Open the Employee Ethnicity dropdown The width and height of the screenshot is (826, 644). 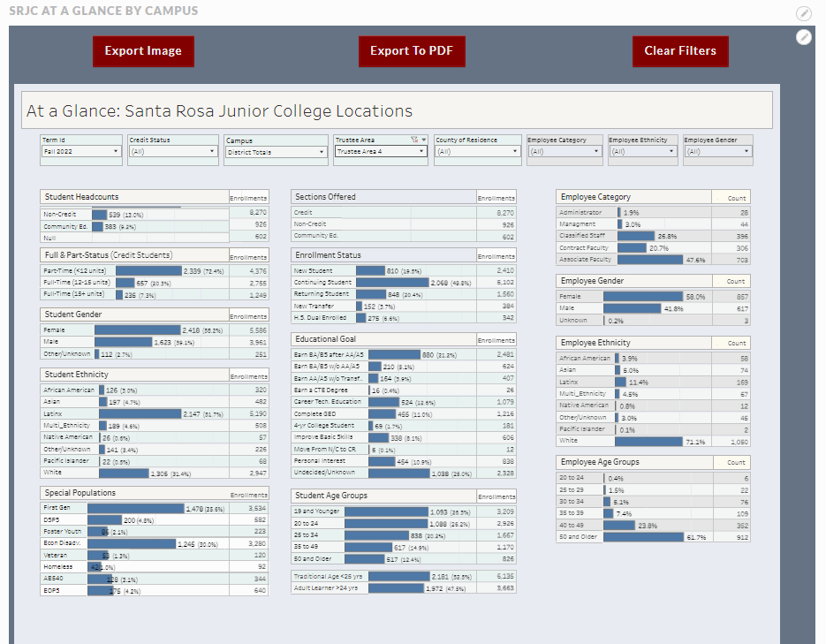673,151
